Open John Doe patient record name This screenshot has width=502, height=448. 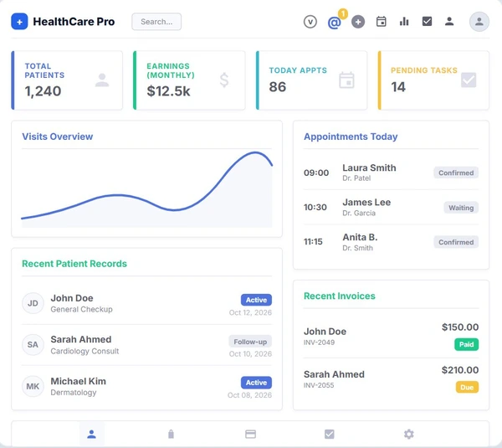pyautogui.click(x=72, y=298)
